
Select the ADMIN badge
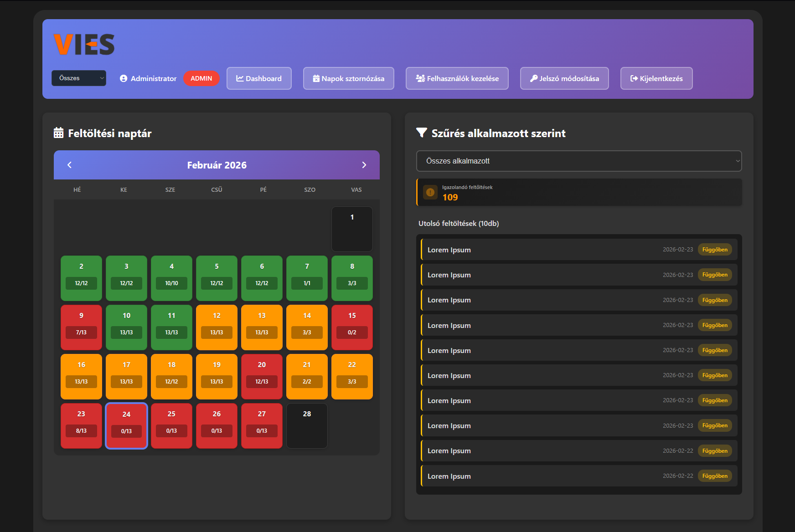click(201, 78)
